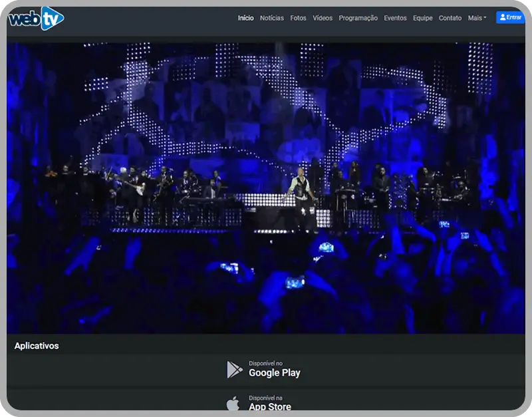
Task: Navigate to Vídeos
Action: pos(323,18)
